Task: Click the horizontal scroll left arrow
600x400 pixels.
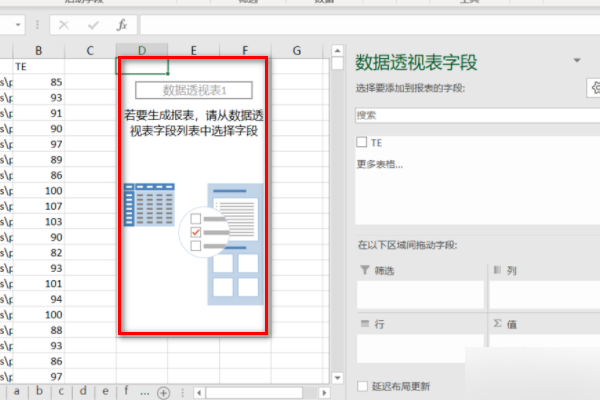Action: 199,393
